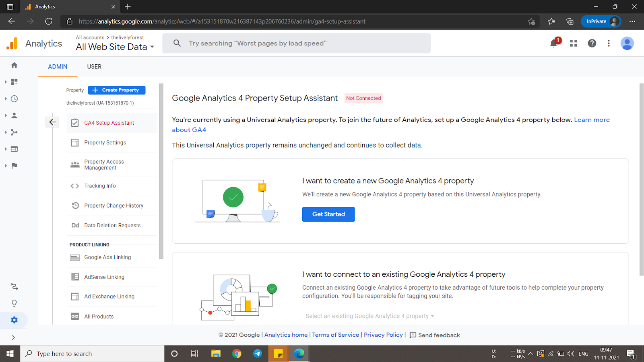This screenshot has width=644, height=362.
Task: Open the Privacy Policy link
Action: click(383, 335)
